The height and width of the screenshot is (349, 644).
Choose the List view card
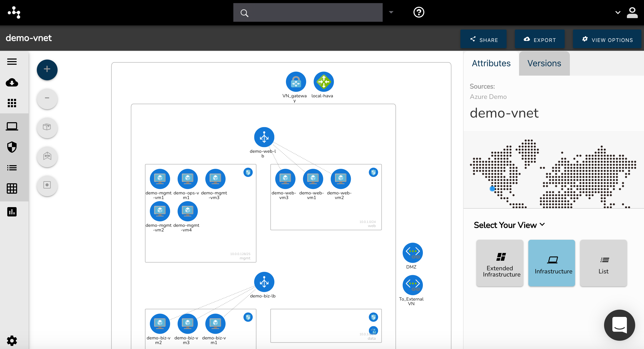pos(604,263)
